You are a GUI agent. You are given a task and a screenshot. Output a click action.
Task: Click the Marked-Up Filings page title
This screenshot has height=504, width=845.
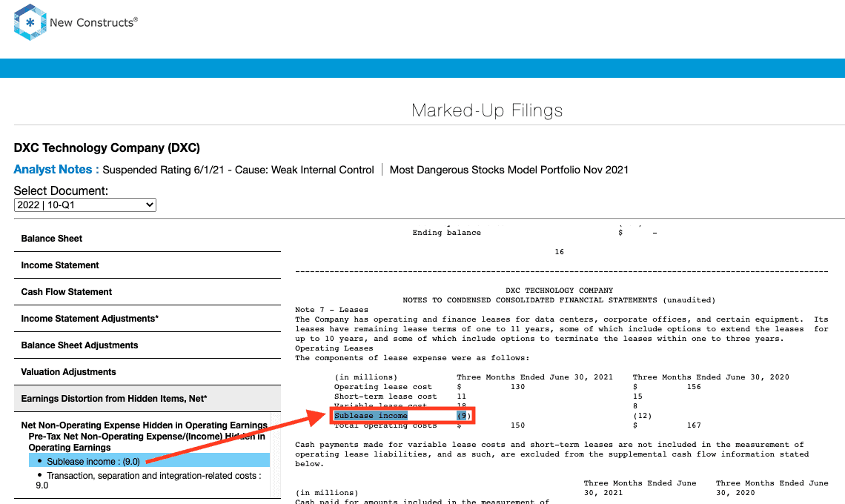(x=487, y=110)
